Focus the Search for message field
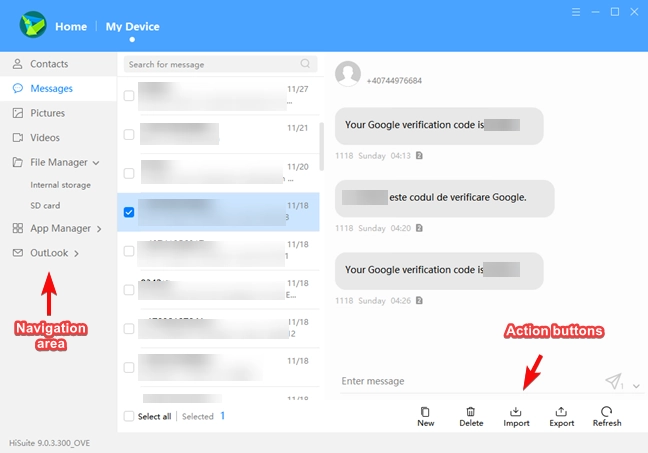This screenshot has width=648, height=453. (220, 64)
